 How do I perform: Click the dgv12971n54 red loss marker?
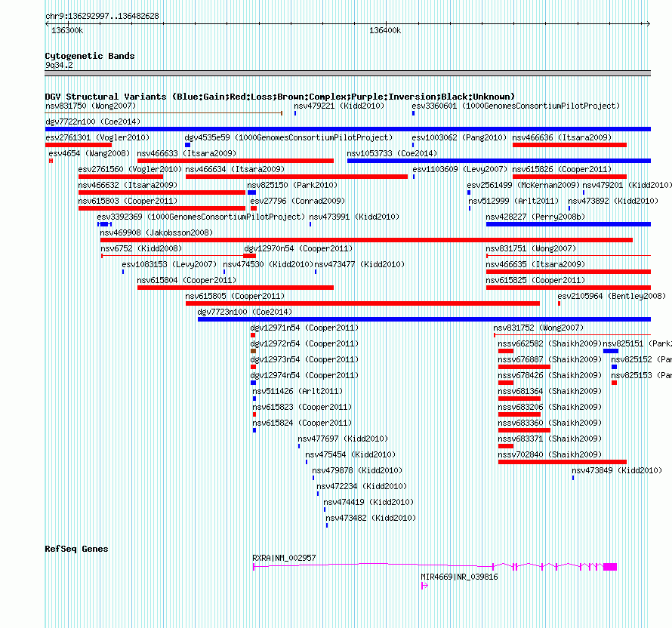click(253, 335)
